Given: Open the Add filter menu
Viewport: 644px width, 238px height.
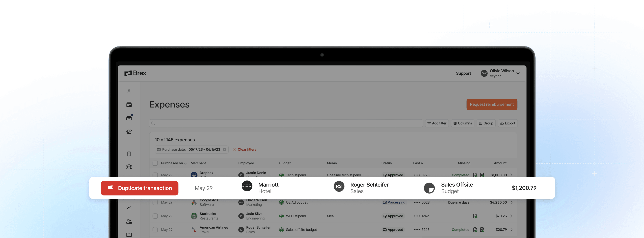Looking at the screenshot, I should 437,123.
